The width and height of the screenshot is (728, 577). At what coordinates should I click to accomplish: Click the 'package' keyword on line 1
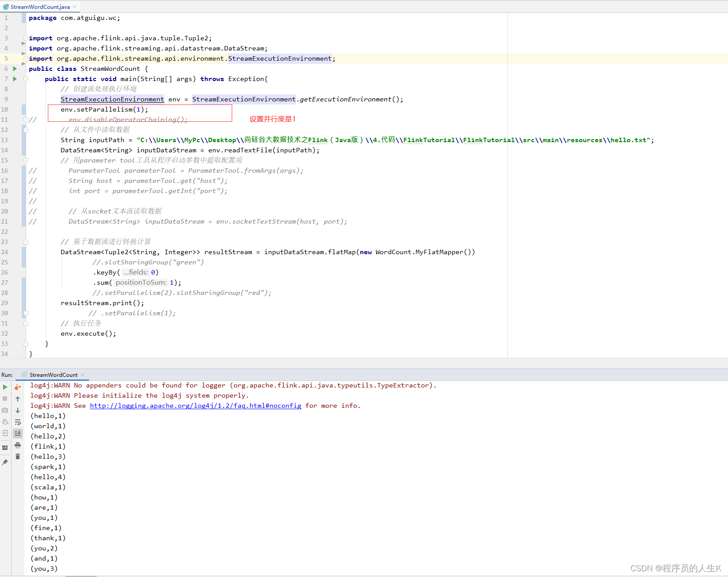pos(43,18)
